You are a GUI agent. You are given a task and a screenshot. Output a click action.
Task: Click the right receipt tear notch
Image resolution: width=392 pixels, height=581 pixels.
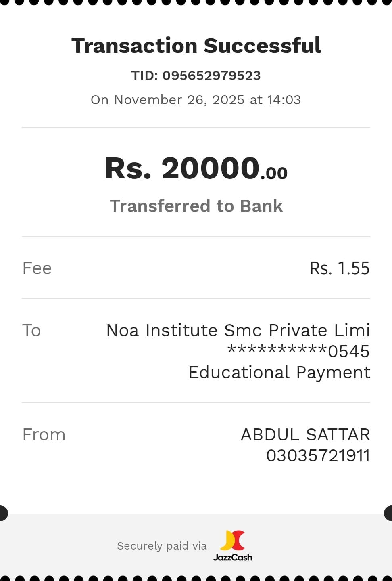(388, 513)
